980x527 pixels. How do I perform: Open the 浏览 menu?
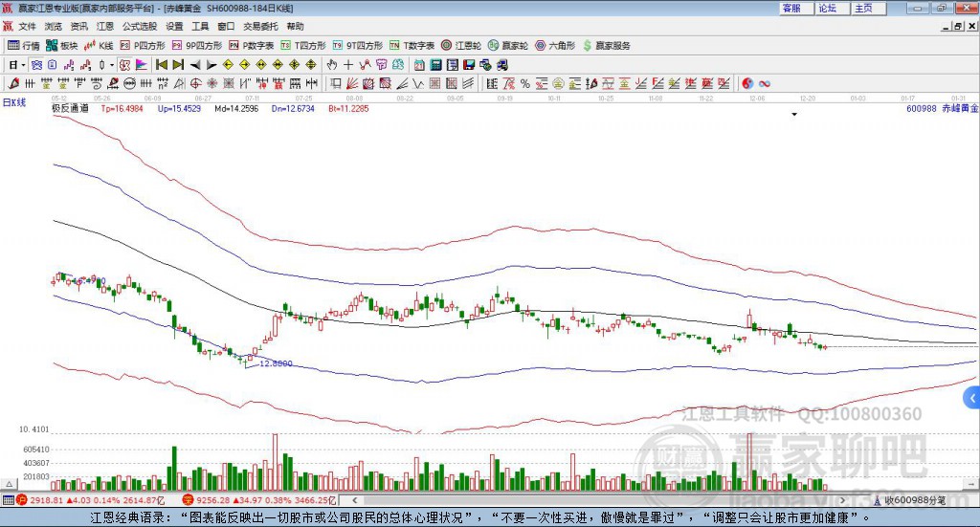[x=54, y=26]
